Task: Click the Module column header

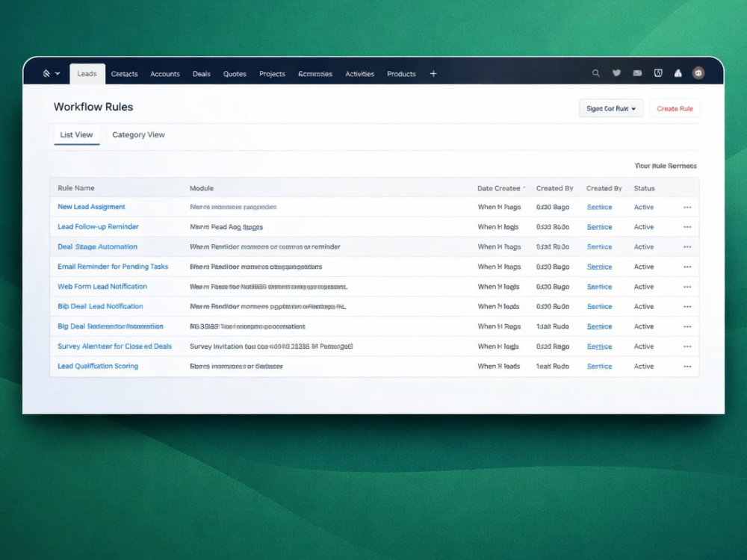Action: coord(202,188)
